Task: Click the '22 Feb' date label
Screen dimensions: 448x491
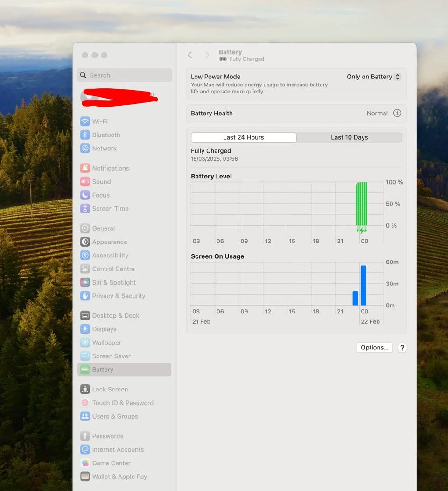Action: 370,321
